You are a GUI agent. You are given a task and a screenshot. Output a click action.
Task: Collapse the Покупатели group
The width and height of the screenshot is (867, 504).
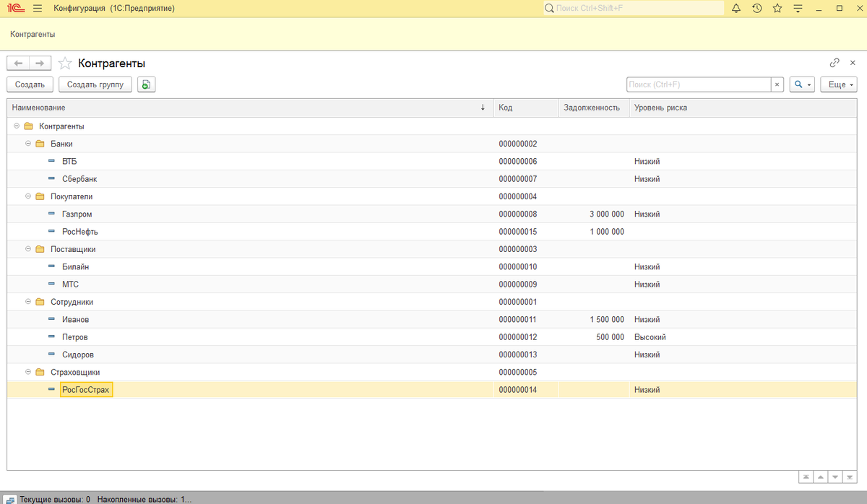pos(27,196)
